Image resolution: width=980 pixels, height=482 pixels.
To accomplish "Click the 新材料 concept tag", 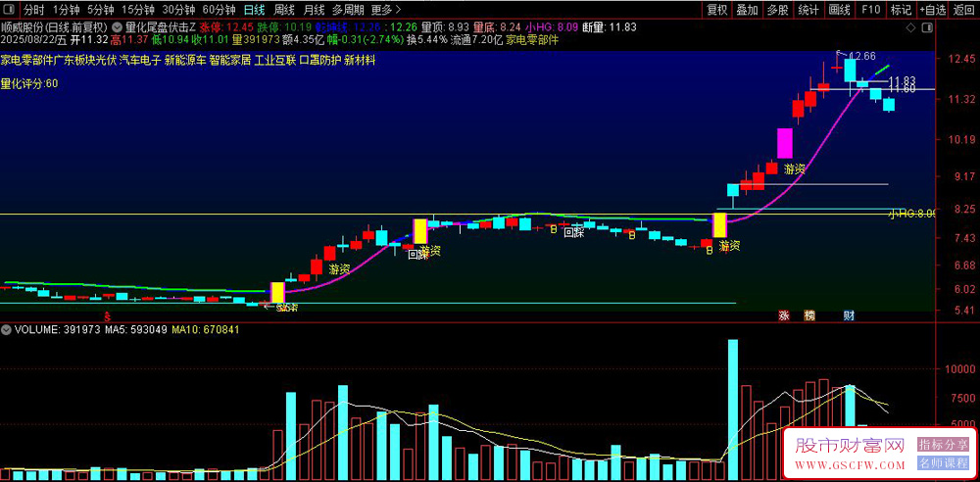I will [360, 61].
